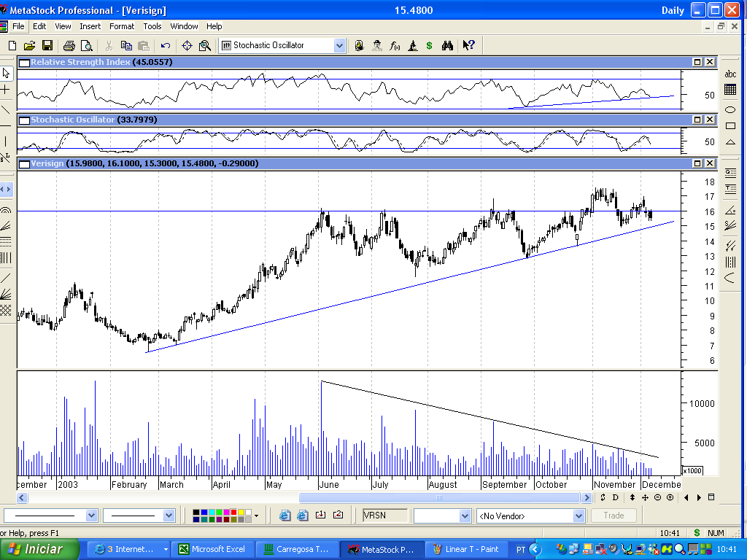Expand the color palette dropdown arrow
Viewport: 747px width, 560px height.
[x=256, y=516]
